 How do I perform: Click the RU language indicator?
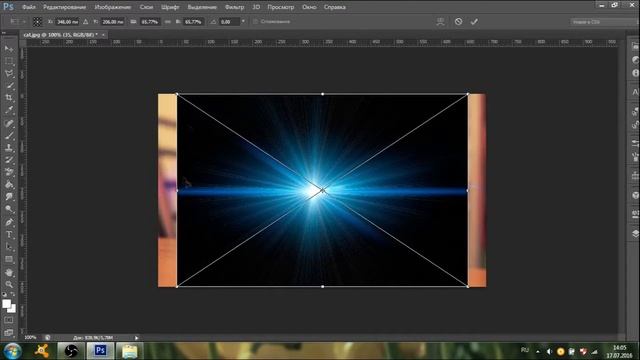pyautogui.click(x=524, y=350)
